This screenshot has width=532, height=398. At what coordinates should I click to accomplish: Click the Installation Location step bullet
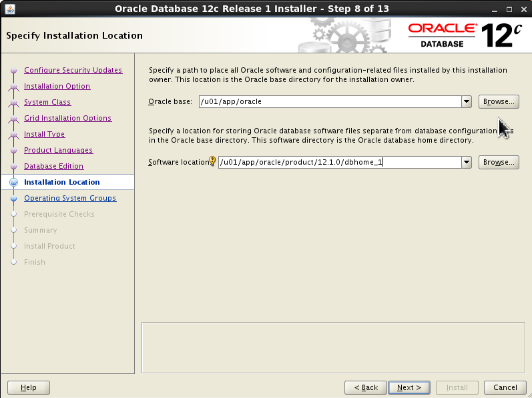click(x=13, y=182)
